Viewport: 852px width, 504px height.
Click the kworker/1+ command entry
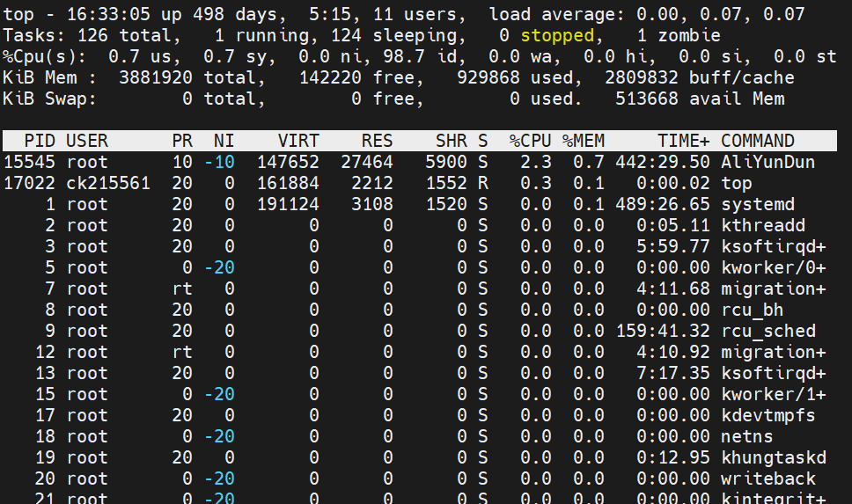(773, 394)
